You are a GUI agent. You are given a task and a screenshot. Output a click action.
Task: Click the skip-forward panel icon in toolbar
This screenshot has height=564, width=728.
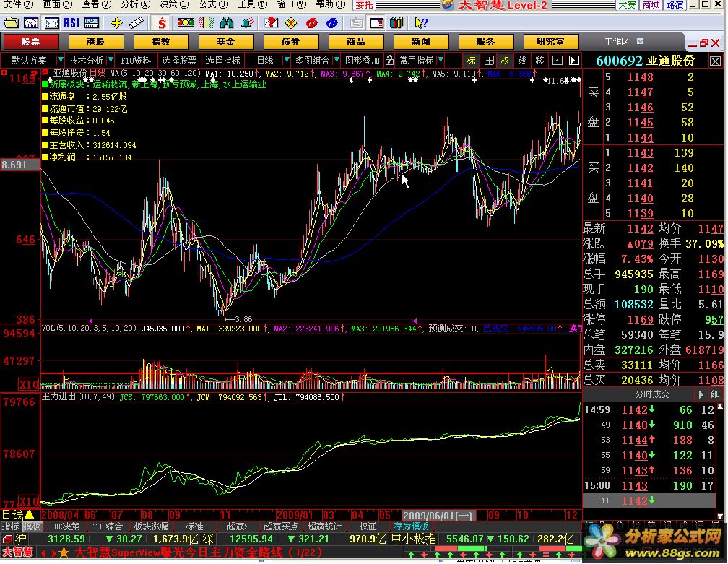pos(574,61)
